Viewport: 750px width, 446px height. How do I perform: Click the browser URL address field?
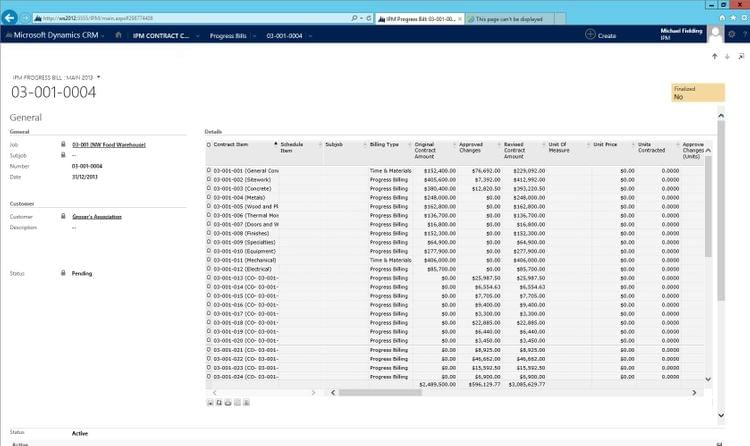[x=191, y=18]
